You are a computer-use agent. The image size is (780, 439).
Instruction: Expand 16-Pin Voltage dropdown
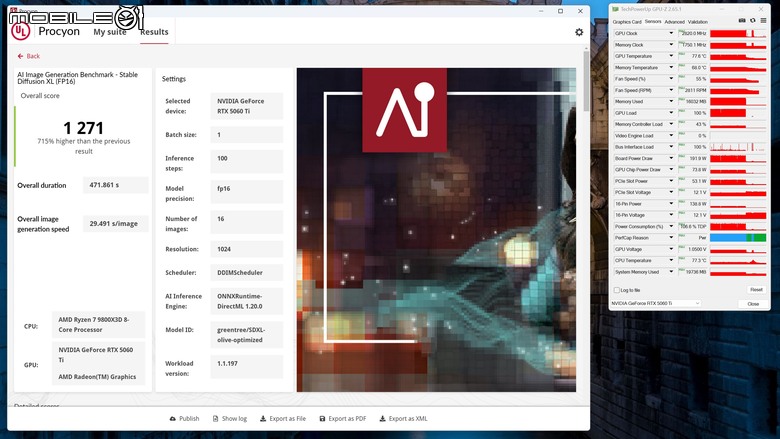[671, 215]
